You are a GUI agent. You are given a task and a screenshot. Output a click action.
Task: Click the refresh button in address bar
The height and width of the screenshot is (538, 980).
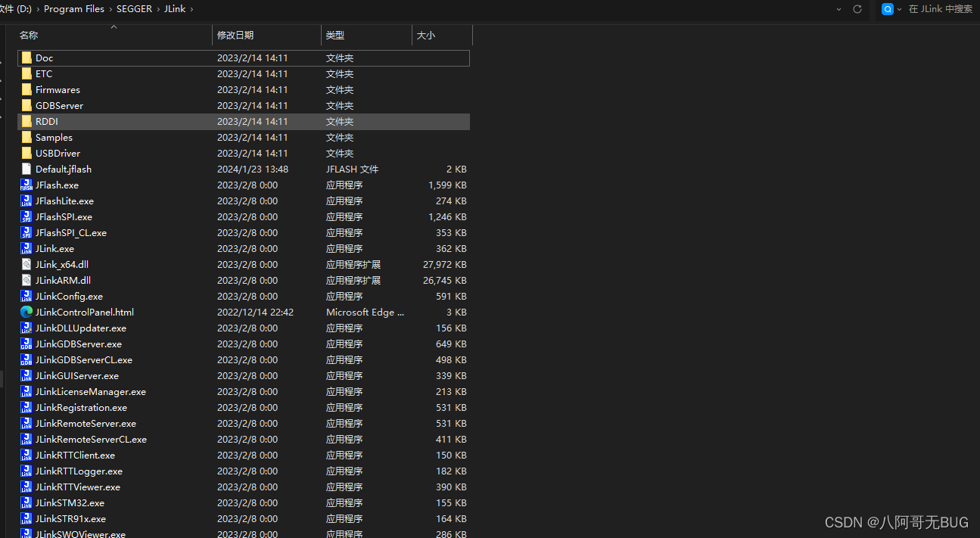pos(857,9)
